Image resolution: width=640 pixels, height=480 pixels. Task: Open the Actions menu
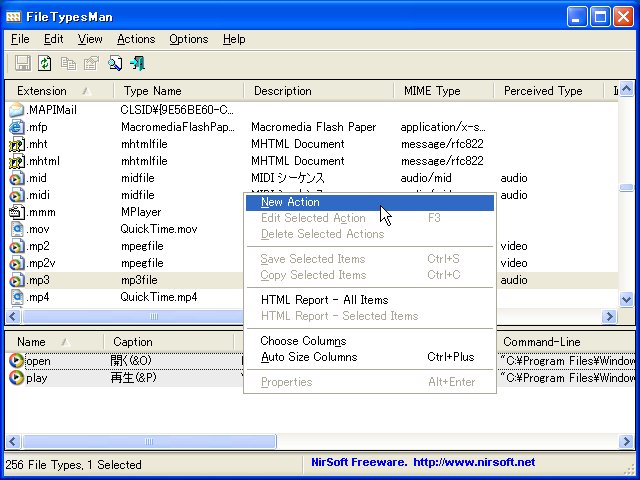pos(136,39)
